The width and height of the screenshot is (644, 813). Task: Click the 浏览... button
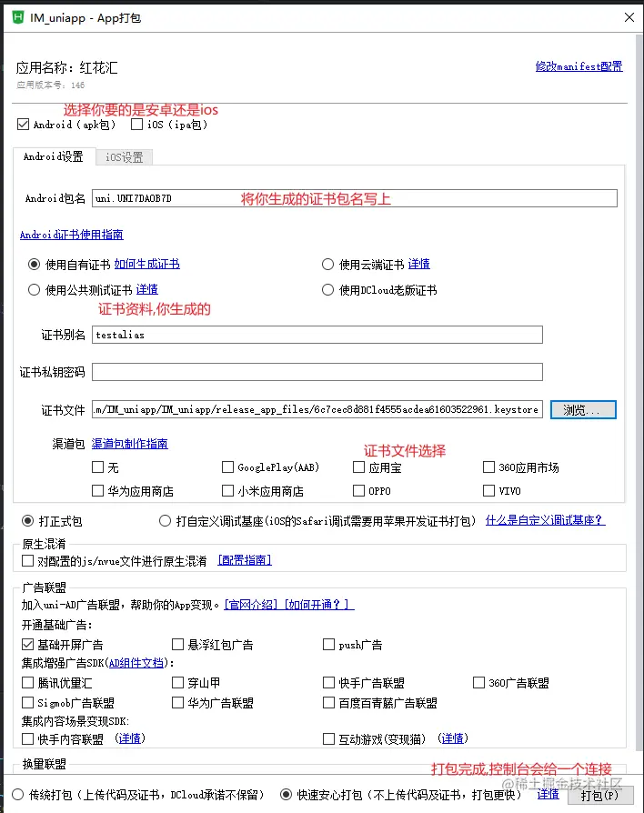583,409
